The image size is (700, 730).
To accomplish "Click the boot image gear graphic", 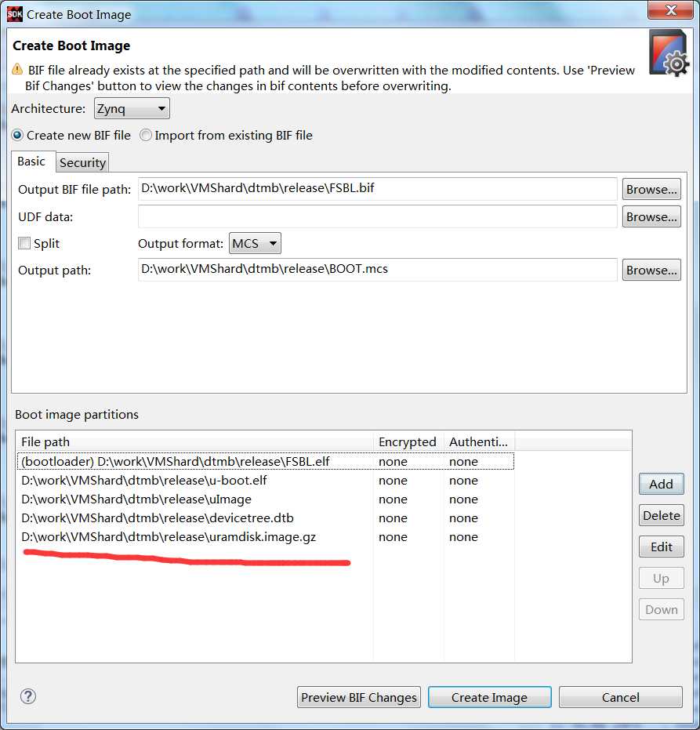I will (x=669, y=53).
